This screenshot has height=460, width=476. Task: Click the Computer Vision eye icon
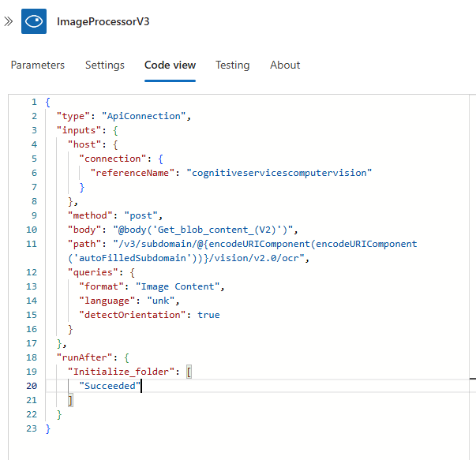(x=34, y=21)
